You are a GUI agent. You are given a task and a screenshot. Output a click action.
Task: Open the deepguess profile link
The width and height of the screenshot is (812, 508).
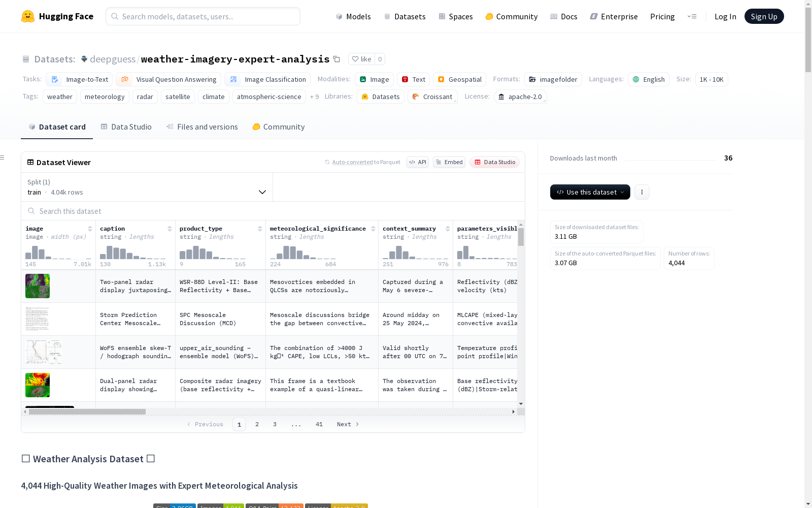(x=113, y=59)
